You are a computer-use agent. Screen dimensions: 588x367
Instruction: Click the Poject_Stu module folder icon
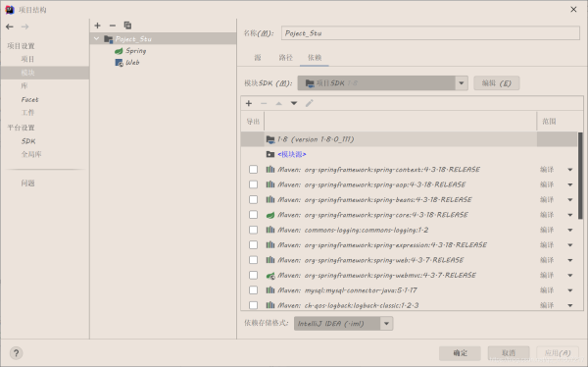[109, 39]
